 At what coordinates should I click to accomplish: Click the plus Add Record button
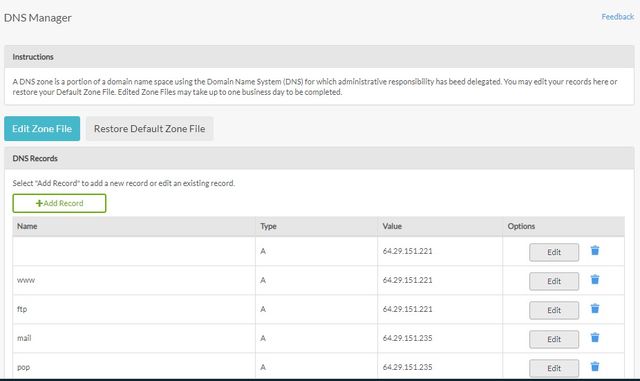click(x=59, y=203)
